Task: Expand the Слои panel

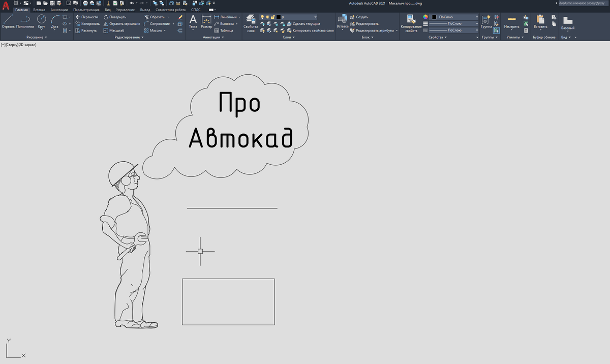Action: [x=288, y=37]
